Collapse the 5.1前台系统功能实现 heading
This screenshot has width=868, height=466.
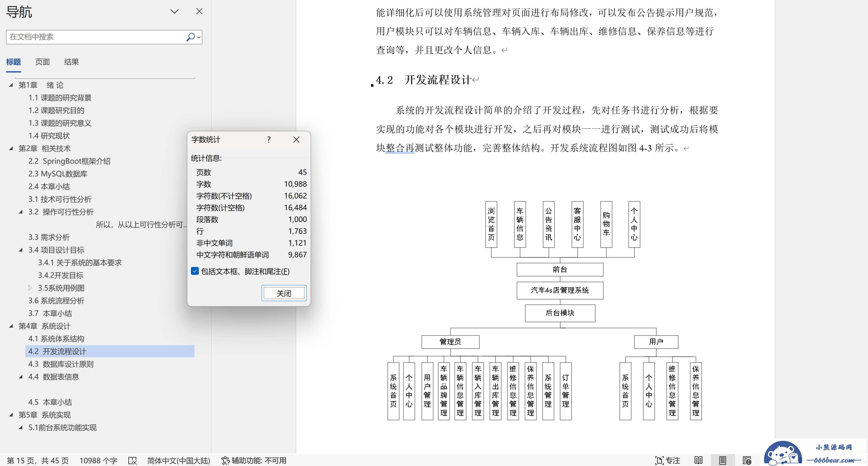[21, 427]
